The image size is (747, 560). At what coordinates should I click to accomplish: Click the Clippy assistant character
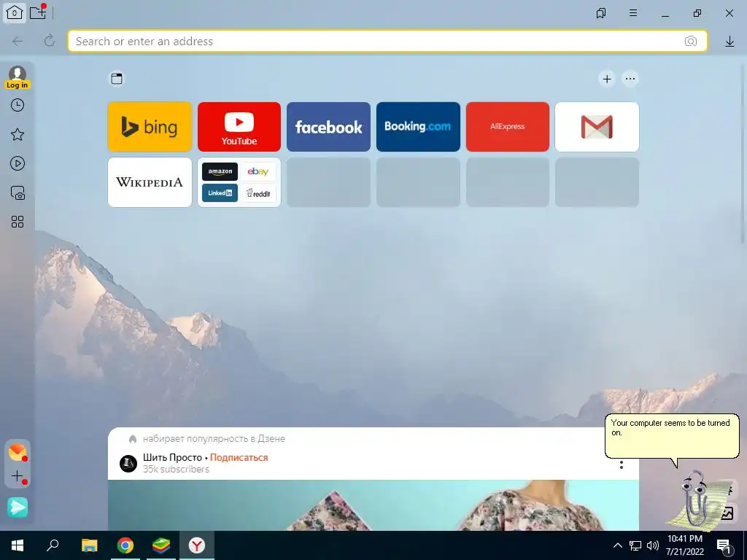coord(697,499)
